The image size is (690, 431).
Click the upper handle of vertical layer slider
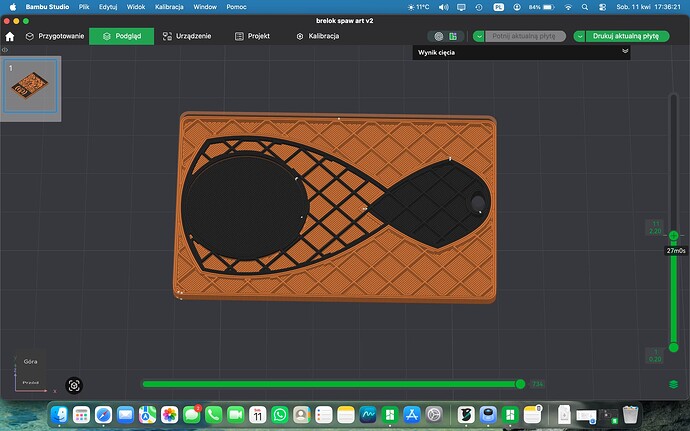click(673, 236)
